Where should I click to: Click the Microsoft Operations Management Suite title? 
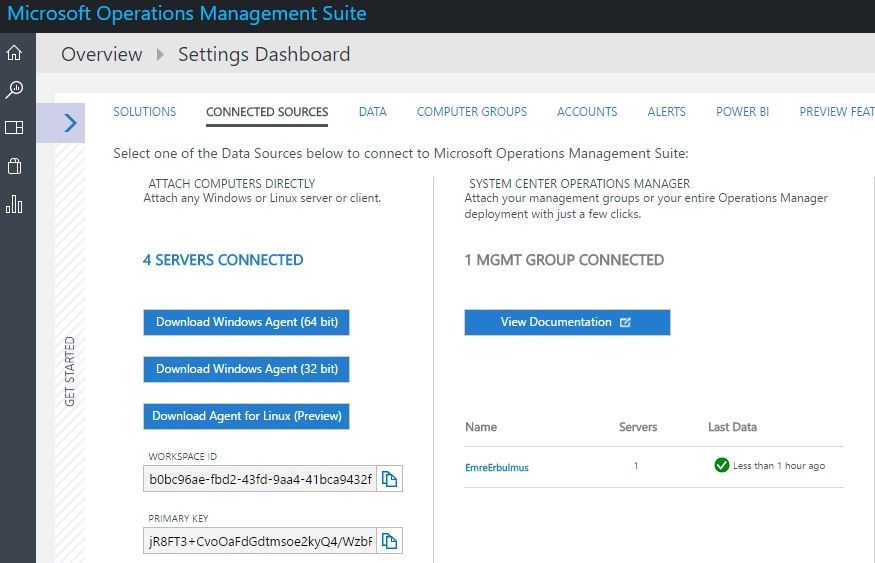(x=186, y=13)
